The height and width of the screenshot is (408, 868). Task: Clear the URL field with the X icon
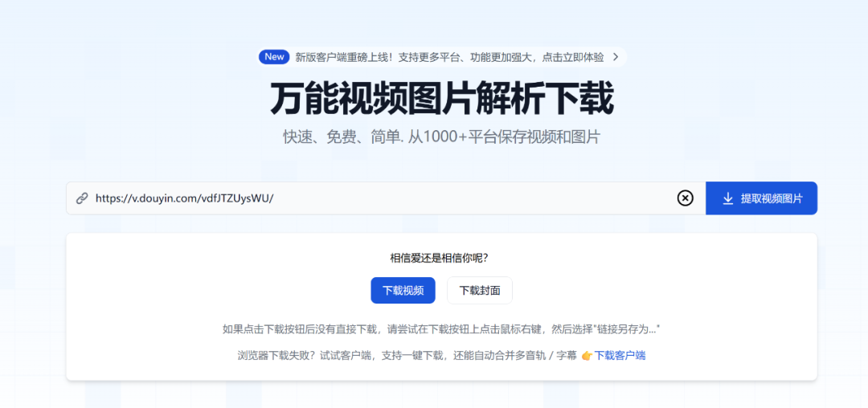point(685,198)
